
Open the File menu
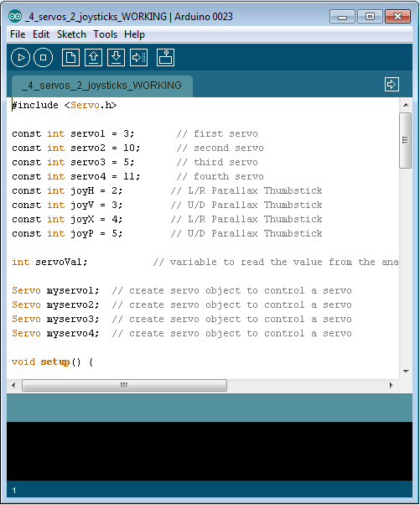(x=18, y=34)
